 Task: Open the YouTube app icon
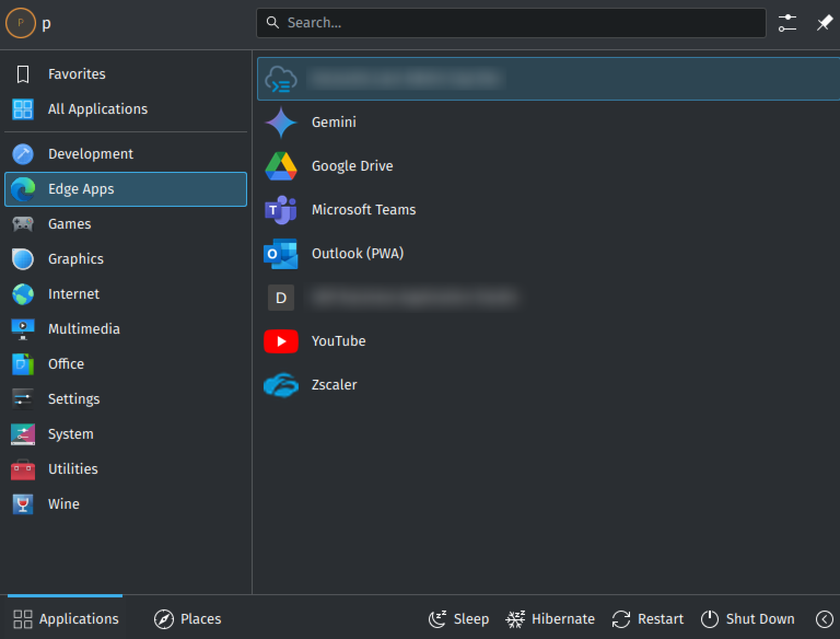pyautogui.click(x=281, y=341)
